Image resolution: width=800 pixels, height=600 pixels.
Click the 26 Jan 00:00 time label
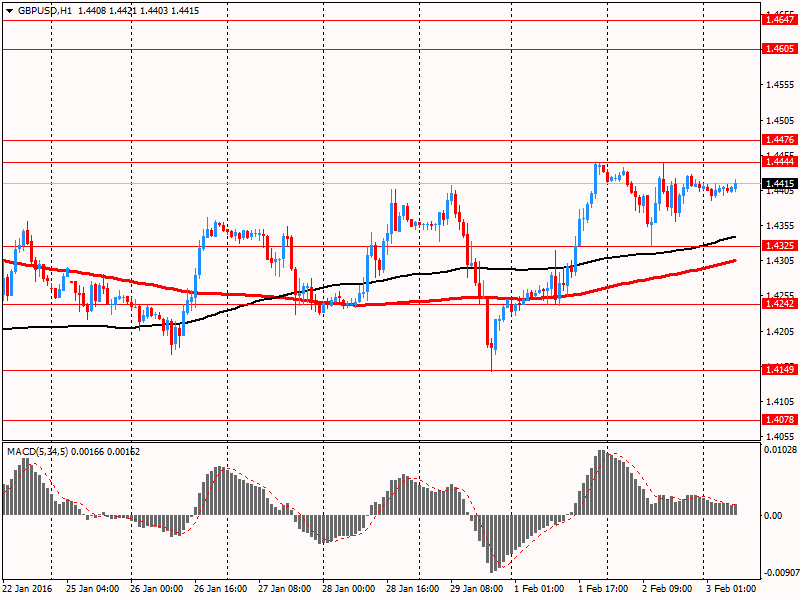pos(157,588)
